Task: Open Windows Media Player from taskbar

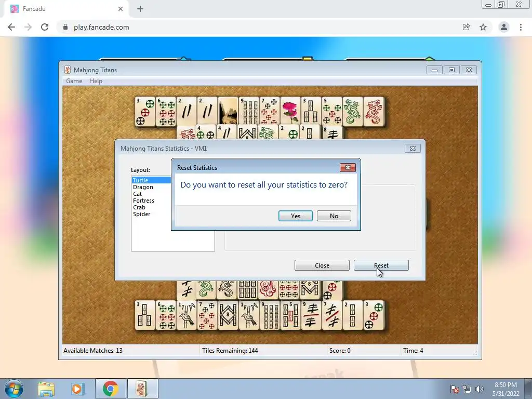Action: coord(77,389)
